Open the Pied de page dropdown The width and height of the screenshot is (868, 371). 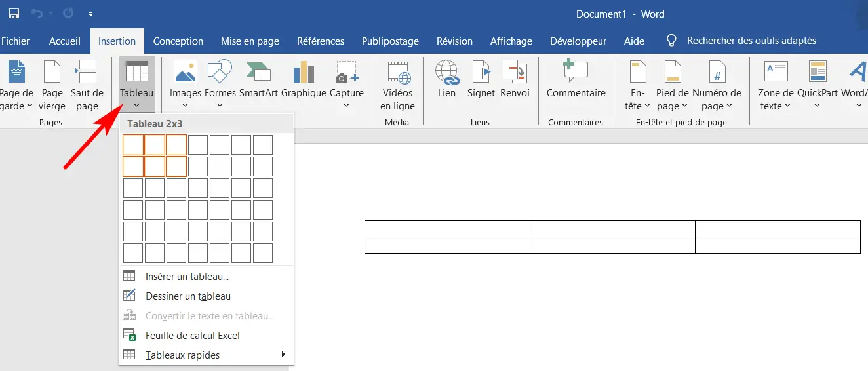[x=673, y=85]
